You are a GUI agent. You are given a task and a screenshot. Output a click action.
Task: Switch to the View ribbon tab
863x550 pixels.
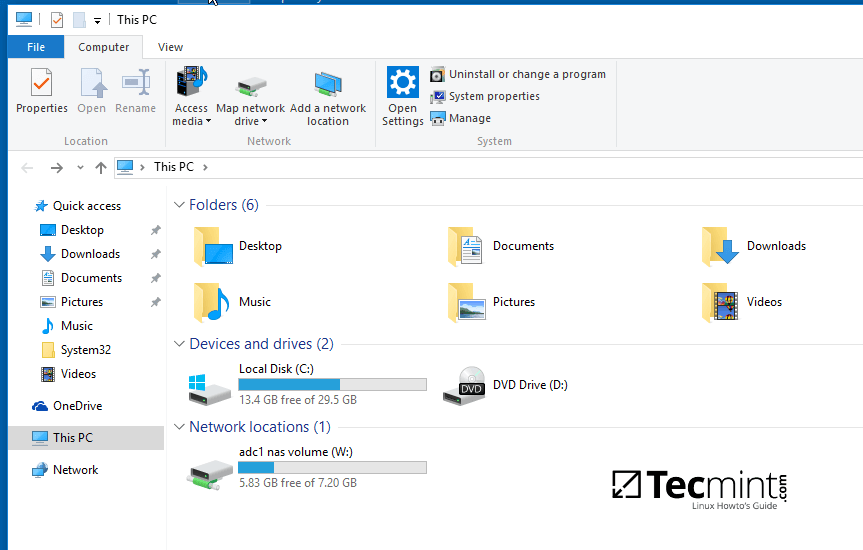(x=170, y=47)
